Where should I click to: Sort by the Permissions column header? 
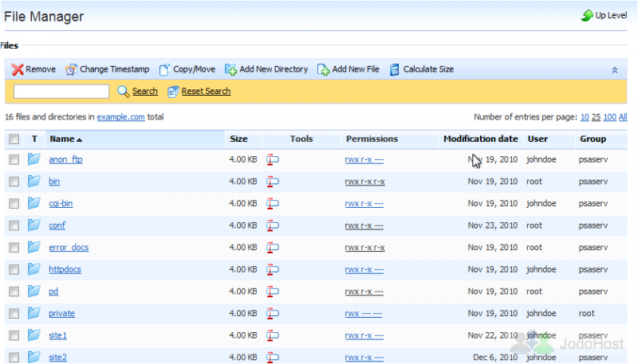click(x=372, y=139)
